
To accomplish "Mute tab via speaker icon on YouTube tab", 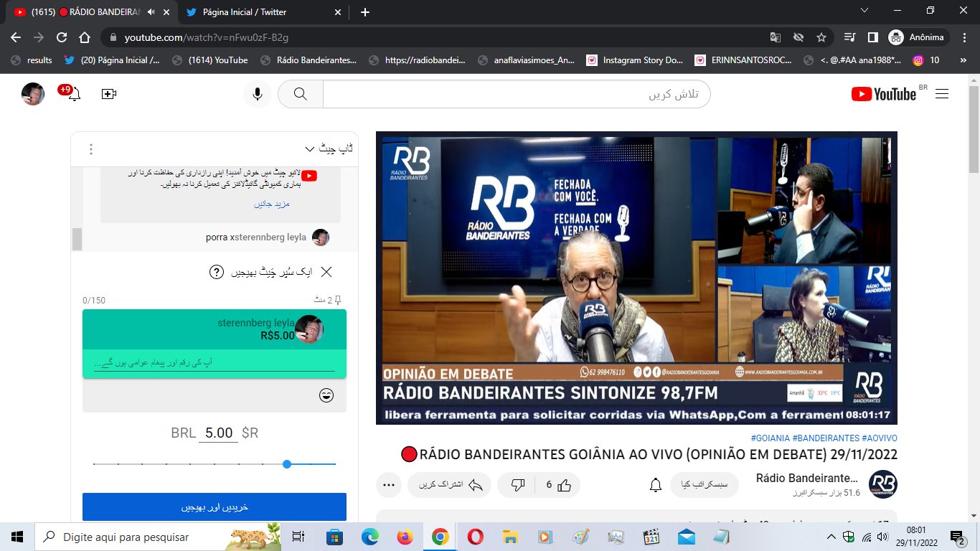I will (x=151, y=12).
